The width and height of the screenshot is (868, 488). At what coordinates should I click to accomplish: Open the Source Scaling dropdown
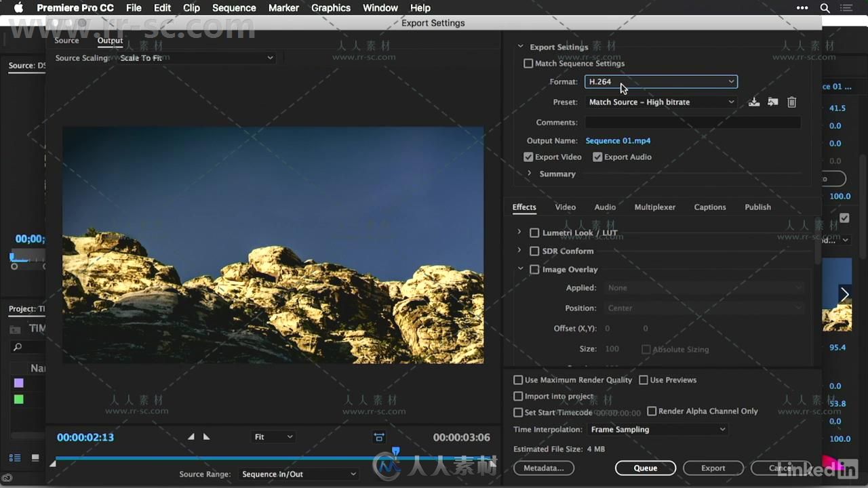point(196,58)
